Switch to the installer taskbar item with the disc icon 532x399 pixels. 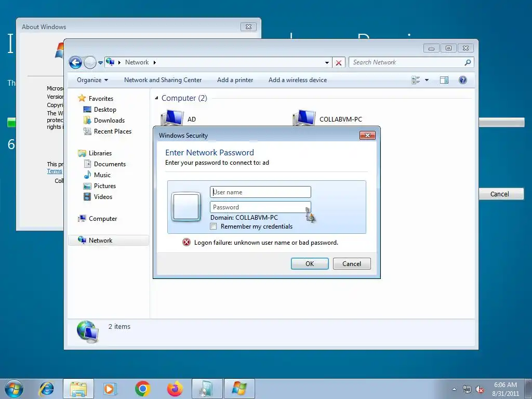(207, 389)
